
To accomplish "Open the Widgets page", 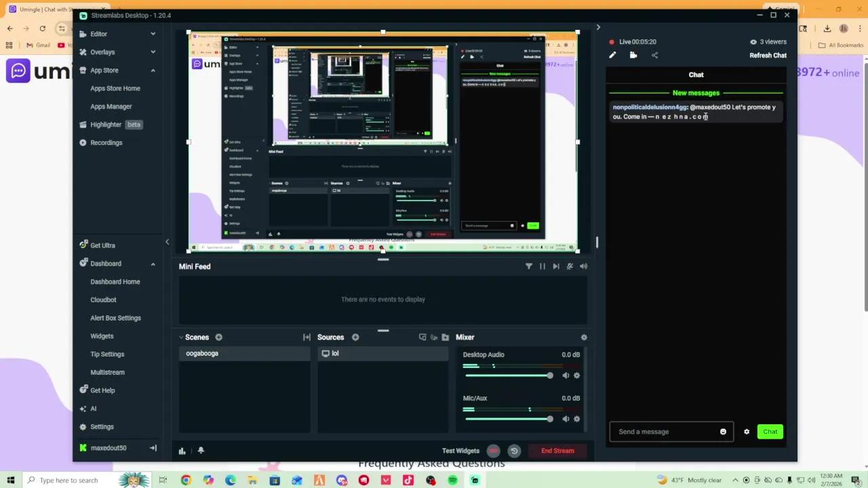I will point(102,336).
